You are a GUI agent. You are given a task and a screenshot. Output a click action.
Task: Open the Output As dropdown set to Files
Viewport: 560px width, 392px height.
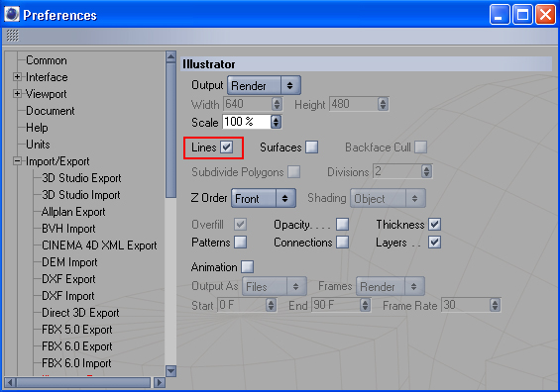(275, 286)
